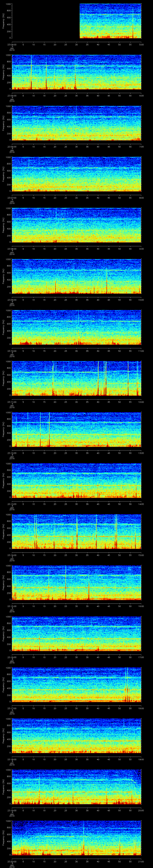Pick the spectrogram panel starting at 23:11:00
The image size is (153, 868).
(x=77, y=378)
